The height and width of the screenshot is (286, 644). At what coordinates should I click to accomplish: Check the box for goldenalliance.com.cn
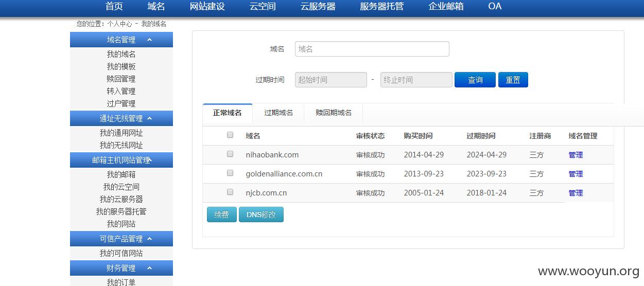click(x=230, y=173)
